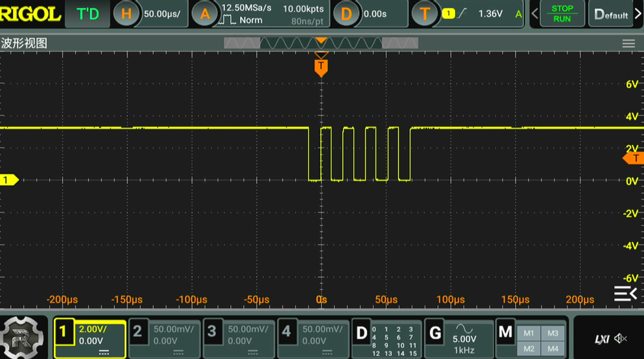Image resolution: width=644 pixels, height=359 pixels.
Task: Click right arrow next to Default
Action: [638, 14]
